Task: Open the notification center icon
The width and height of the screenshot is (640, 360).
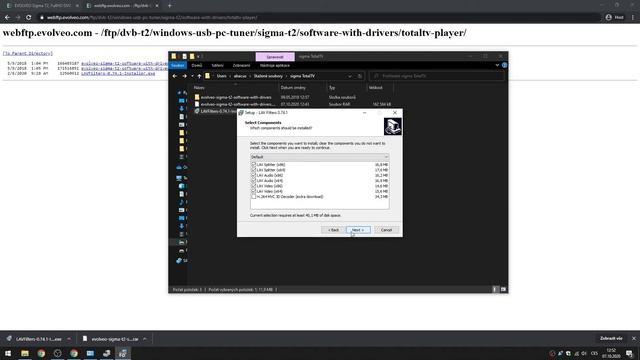Action: click(630, 353)
